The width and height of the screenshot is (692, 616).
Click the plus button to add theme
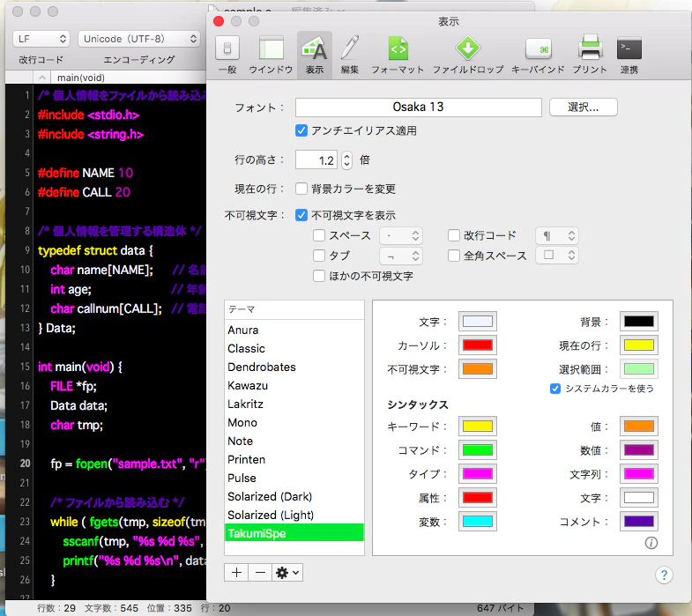[x=236, y=572]
